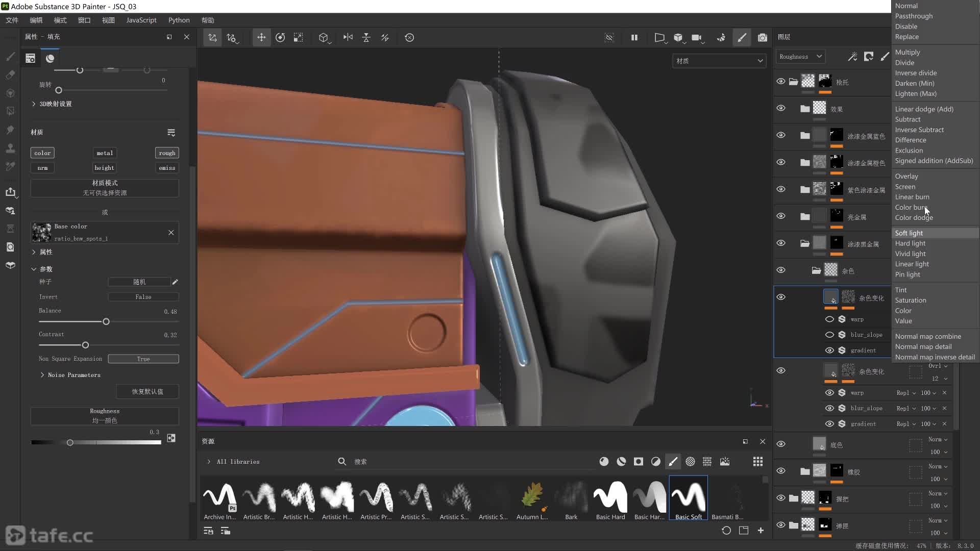Click the translate move gizmo icon
Viewport: 980px width, 551px height.
coord(261,37)
